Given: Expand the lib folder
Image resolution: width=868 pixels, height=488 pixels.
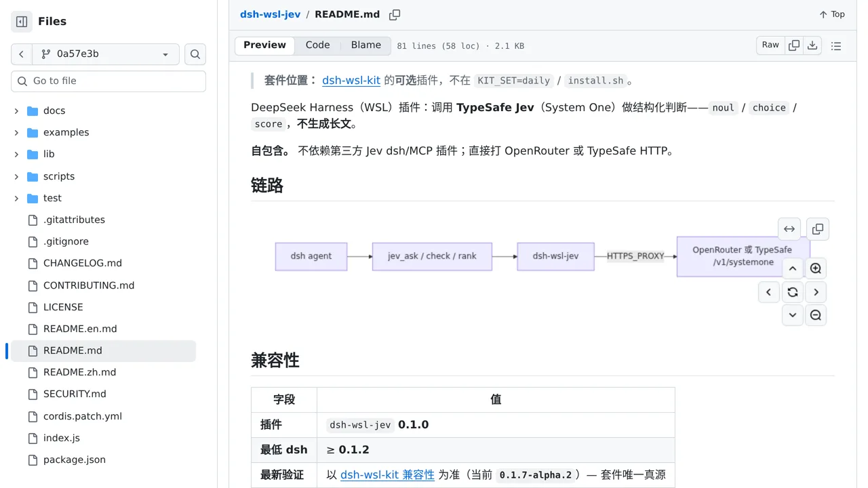Looking at the screenshot, I should (x=17, y=154).
